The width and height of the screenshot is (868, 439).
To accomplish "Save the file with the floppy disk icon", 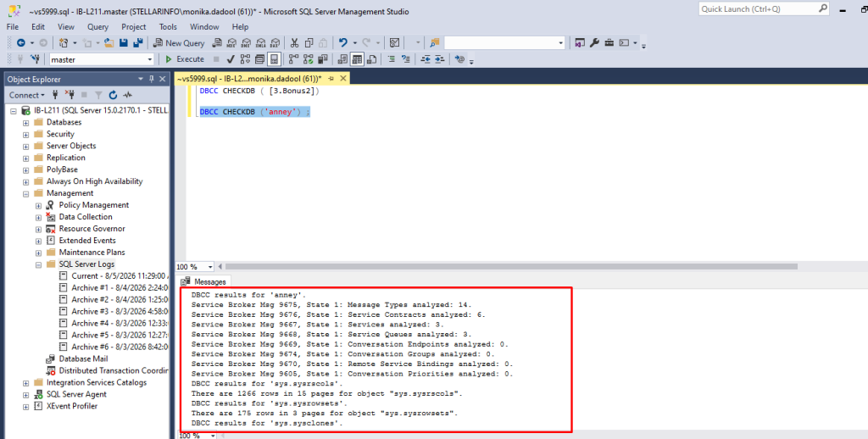I will coord(124,42).
